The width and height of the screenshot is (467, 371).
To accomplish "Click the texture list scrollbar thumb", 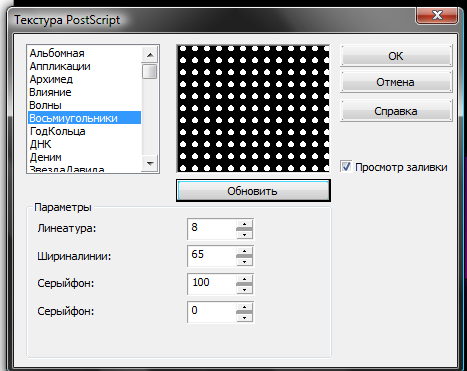I will (150, 71).
